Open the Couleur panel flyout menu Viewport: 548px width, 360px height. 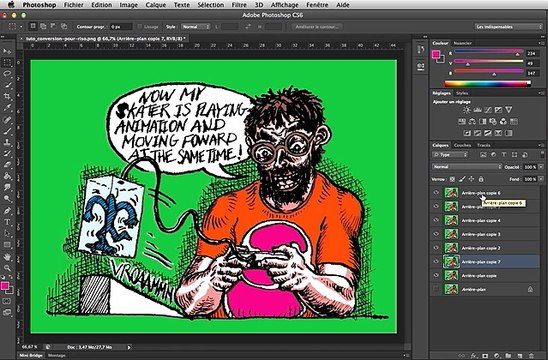coord(540,43)
